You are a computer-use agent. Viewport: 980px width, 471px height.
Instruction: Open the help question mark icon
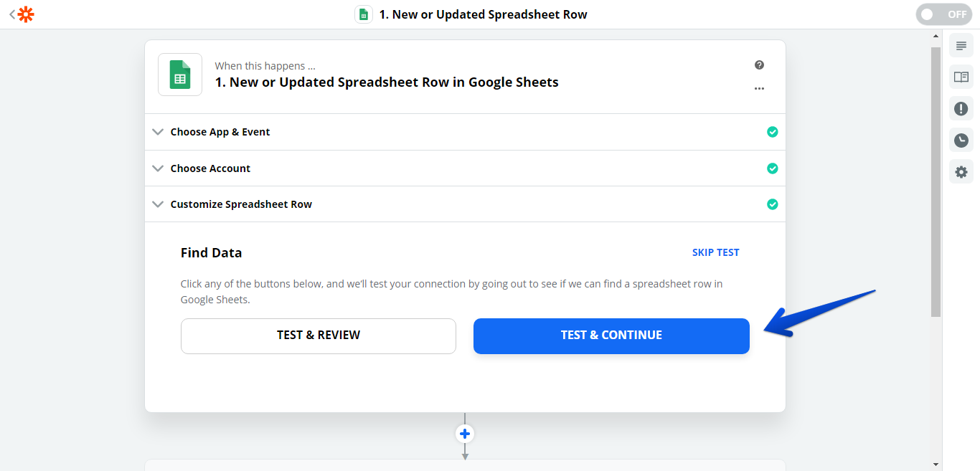click(x=759, y=65)
